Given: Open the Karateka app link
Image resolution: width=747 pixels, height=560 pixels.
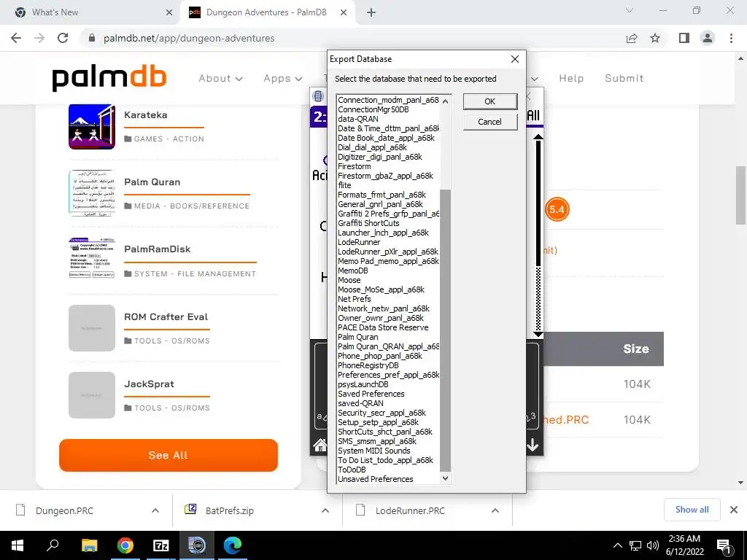Looking at the screenshot, I should (146, 114).
